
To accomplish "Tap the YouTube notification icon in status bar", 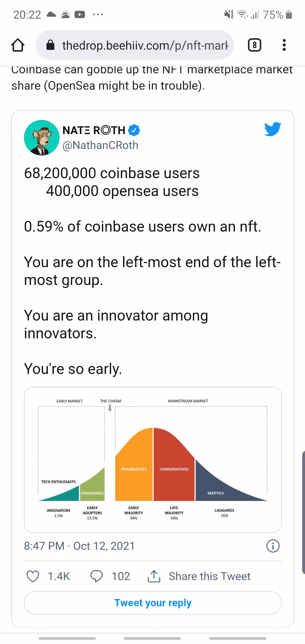I will 79,14.
